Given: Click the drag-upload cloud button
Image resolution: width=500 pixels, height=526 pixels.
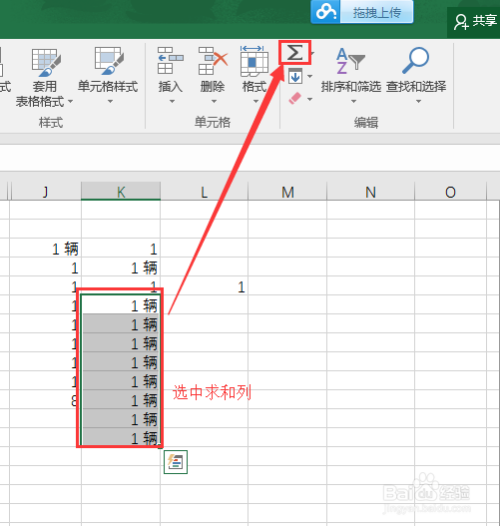Looking at the screenshot, I should pyautogui.click(x=362, y=12).
